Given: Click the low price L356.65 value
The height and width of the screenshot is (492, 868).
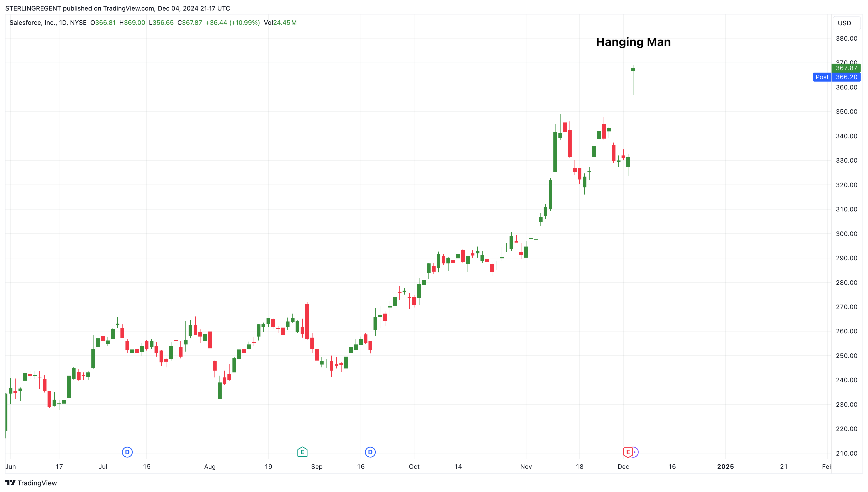Looking at the screenshot, I should (x=161, y=23).
